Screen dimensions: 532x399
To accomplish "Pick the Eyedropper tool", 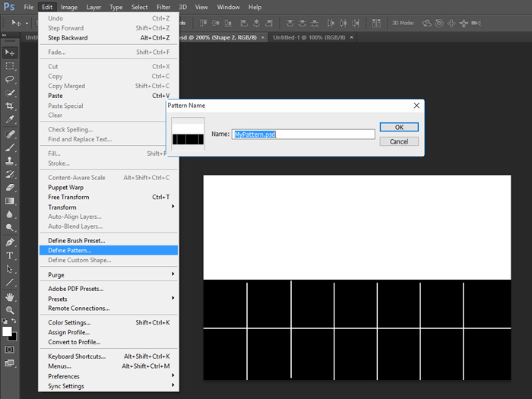I will click(x=10, y=119).
